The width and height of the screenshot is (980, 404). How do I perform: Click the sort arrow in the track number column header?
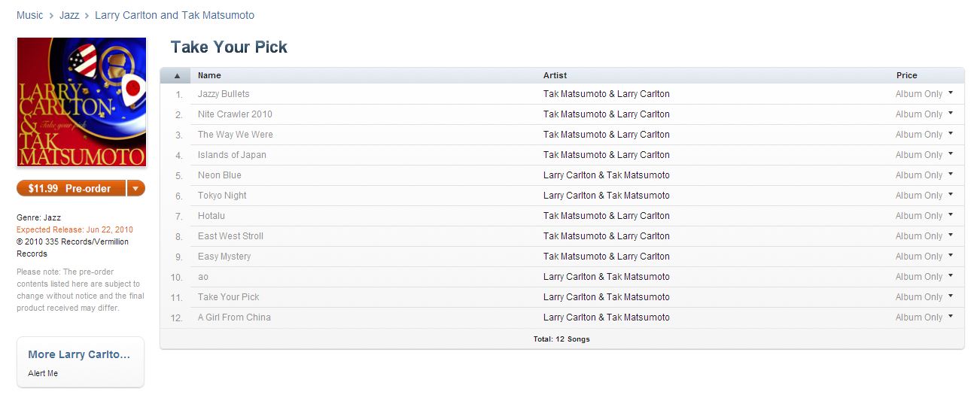tap(177, 75)
